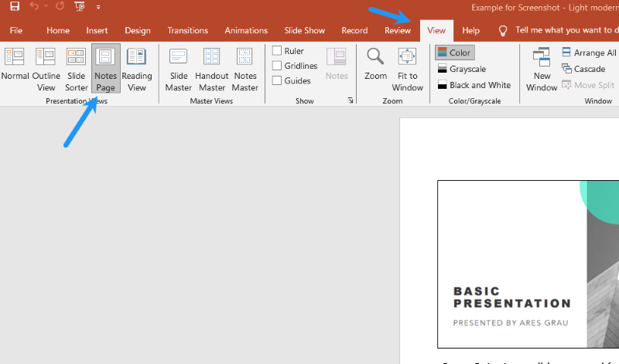This screenshot has width=619, height=364.
Task: Open the Animations tab
Action: click(246, 30)
